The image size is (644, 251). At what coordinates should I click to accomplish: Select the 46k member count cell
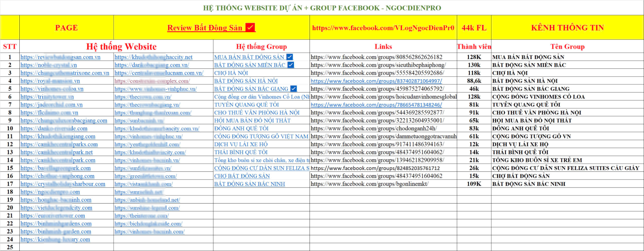pos(474,88)
